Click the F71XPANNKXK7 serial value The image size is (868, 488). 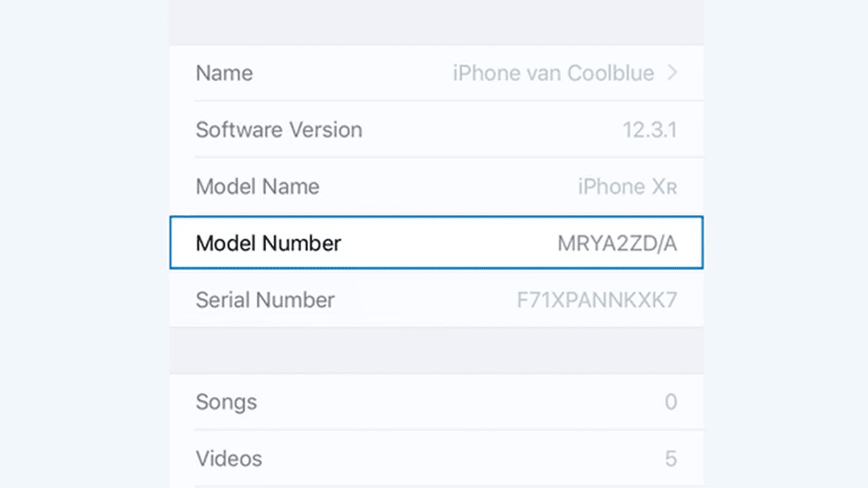click(597, 300)
